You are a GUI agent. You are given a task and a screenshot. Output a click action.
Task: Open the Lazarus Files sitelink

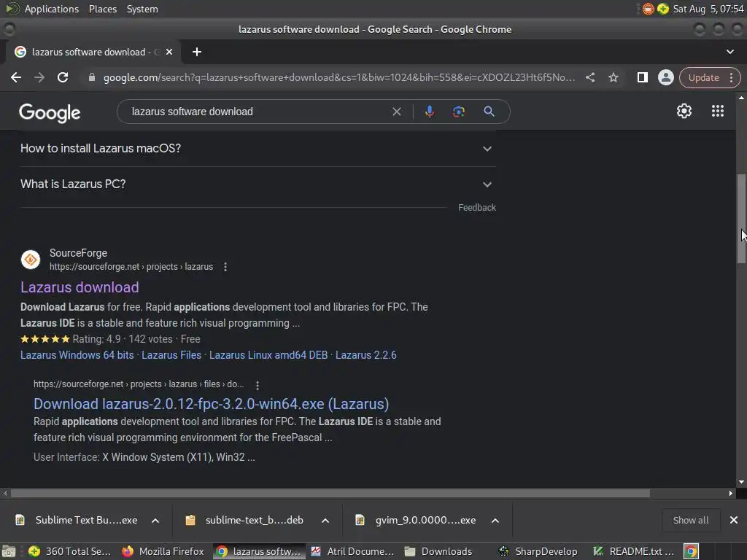tap(171, 355)
